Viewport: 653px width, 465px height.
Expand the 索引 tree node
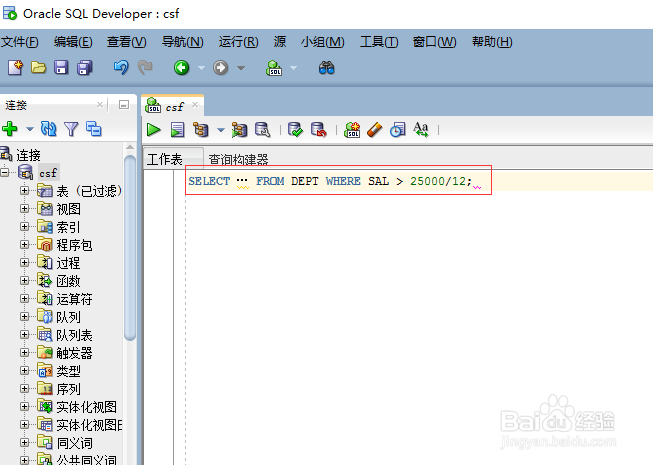pyautogui.click(x=24, y=226)
